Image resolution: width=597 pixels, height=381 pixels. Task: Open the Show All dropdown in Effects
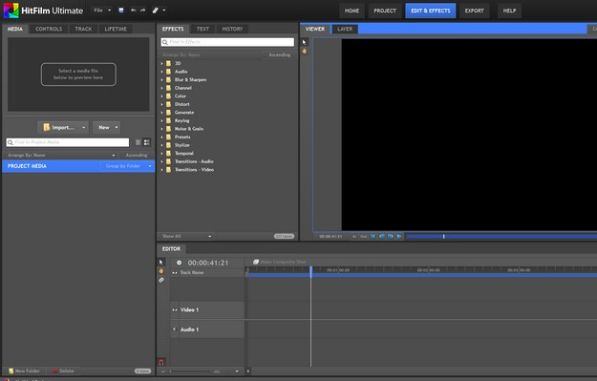(186, 236)
